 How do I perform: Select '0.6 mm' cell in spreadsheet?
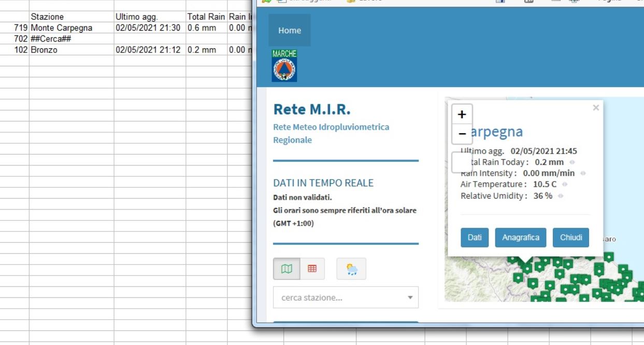tap(206, 27)
